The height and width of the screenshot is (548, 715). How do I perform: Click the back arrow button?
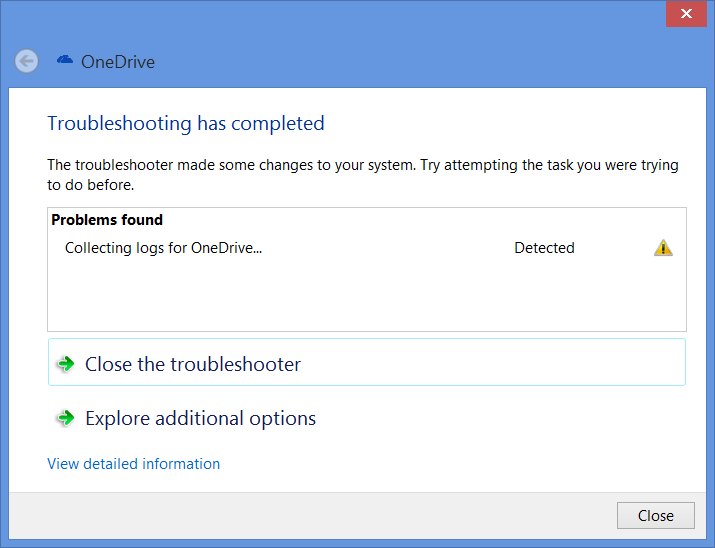26,61
